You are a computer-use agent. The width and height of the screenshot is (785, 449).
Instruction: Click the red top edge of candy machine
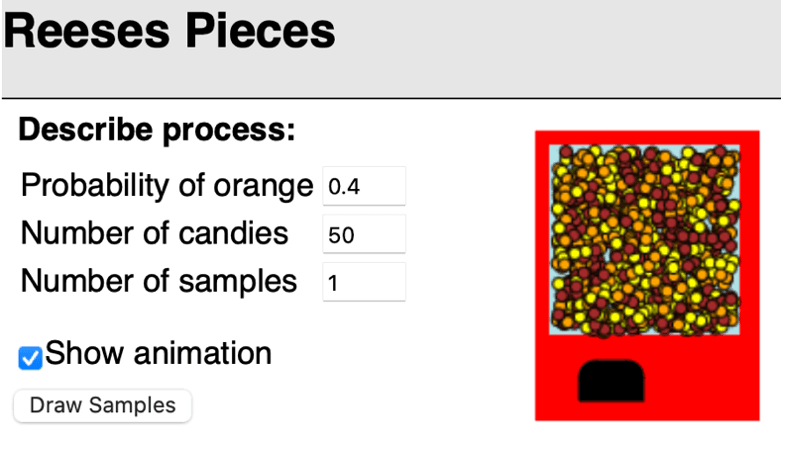pos(647,137)
